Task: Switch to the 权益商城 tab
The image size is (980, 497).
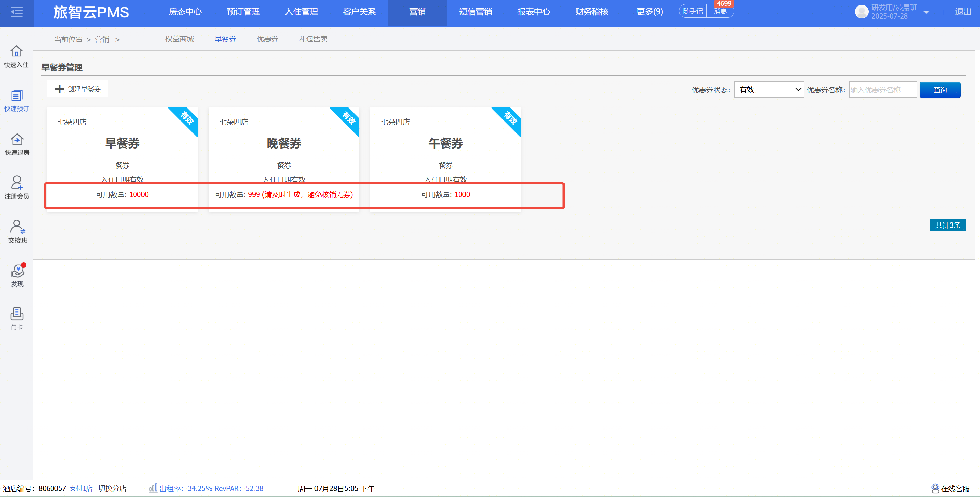Action: pos(179,39)
